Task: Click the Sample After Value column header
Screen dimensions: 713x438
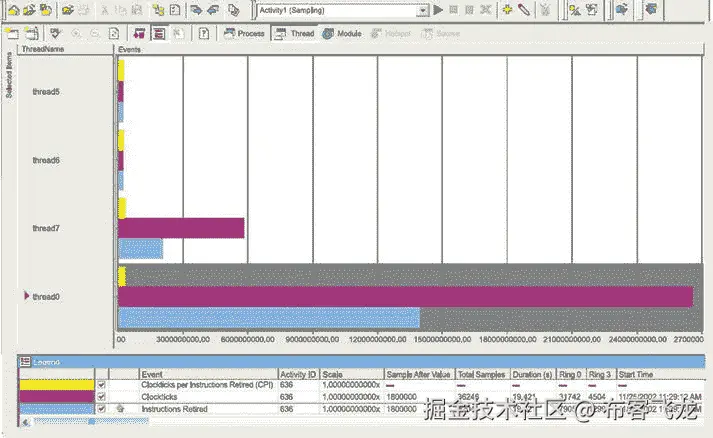Action: click(419, 374)
